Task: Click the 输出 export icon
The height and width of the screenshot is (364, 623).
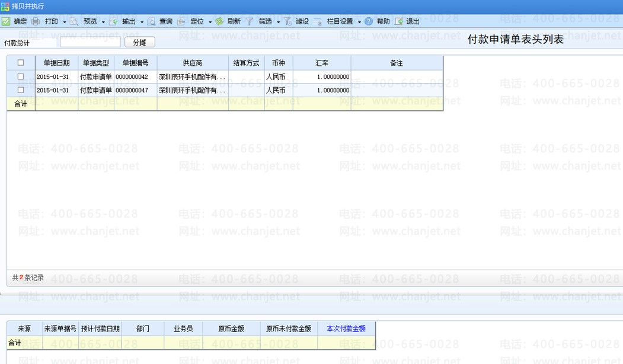Action: click(113, 21)
